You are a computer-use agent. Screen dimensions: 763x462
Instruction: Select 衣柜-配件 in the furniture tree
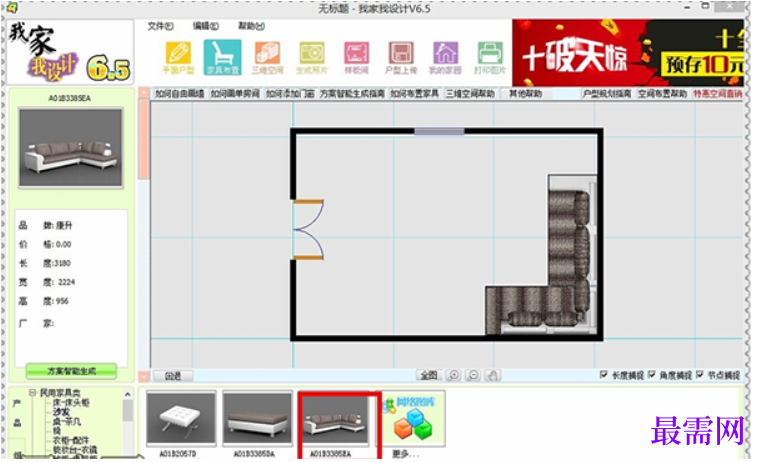(x=71, y=440)
